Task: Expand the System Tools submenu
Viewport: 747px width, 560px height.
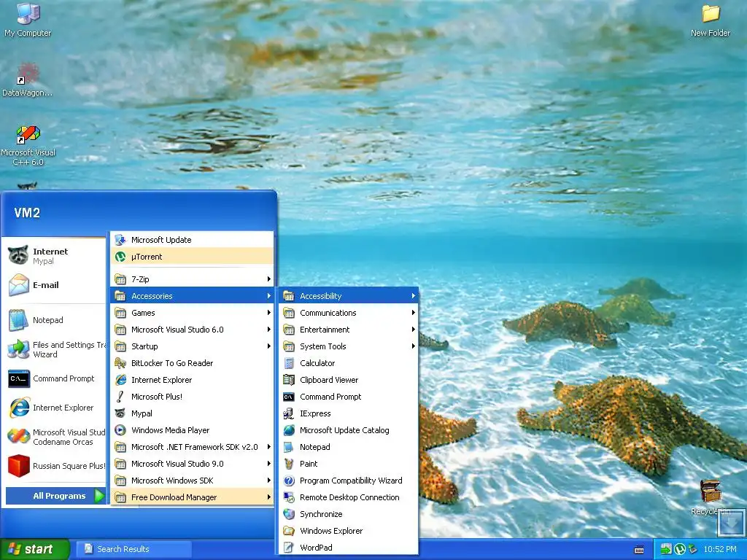Action: (349, 346)
